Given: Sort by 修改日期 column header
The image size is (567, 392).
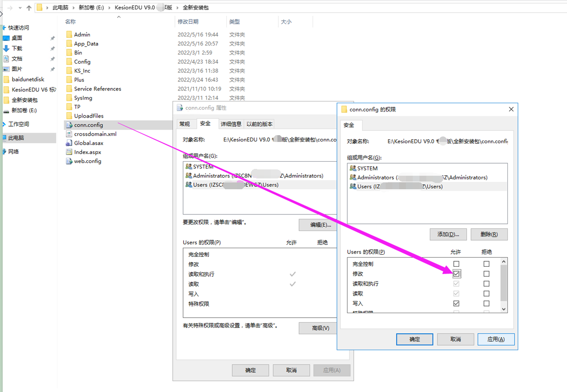Looking at the screenshot, I should pyautogui.click(x=188, y=22).
